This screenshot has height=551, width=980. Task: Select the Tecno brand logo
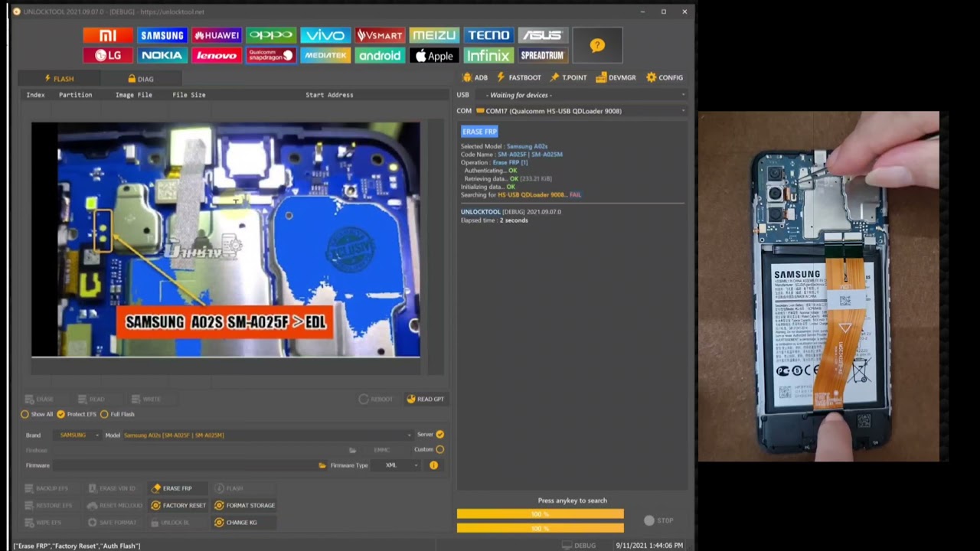488,35
